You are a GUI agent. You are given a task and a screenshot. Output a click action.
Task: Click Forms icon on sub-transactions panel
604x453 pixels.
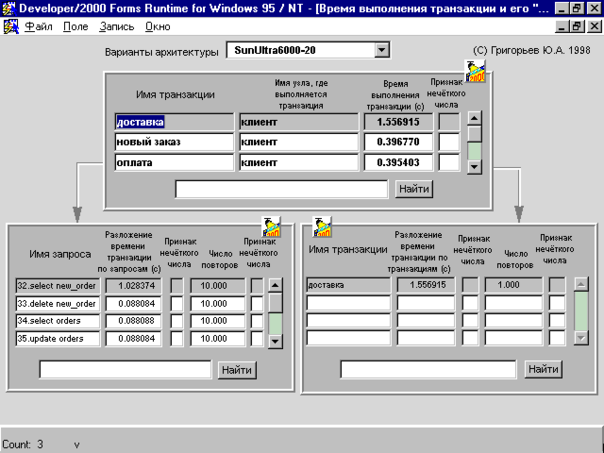322,226
